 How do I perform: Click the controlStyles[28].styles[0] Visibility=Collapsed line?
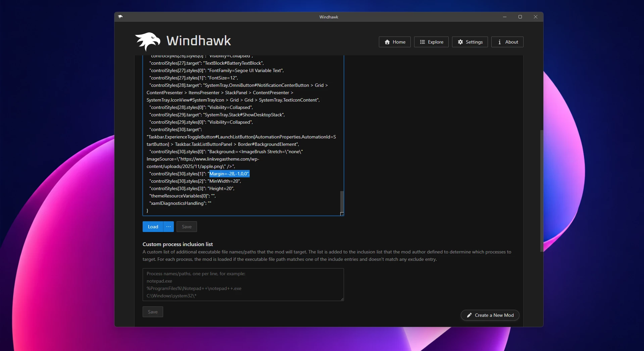201,107
